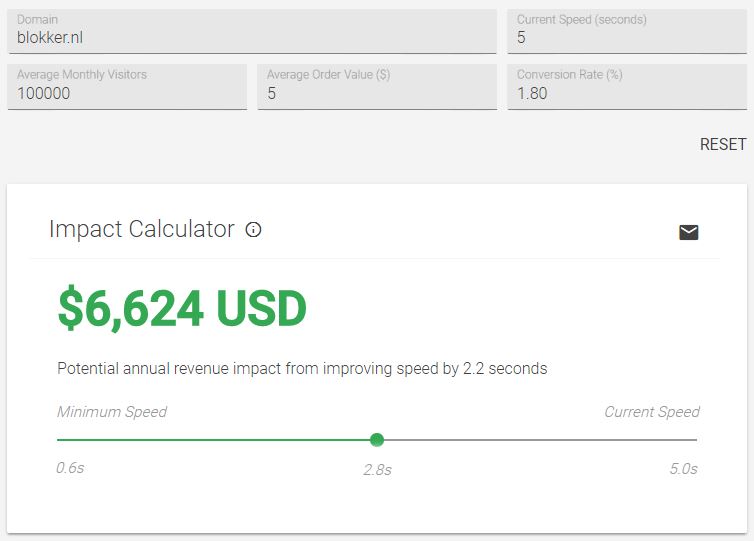Click the $6,624 USD revenue figure
Viewport: 754px width, 541px height.
tap(182, 308)
